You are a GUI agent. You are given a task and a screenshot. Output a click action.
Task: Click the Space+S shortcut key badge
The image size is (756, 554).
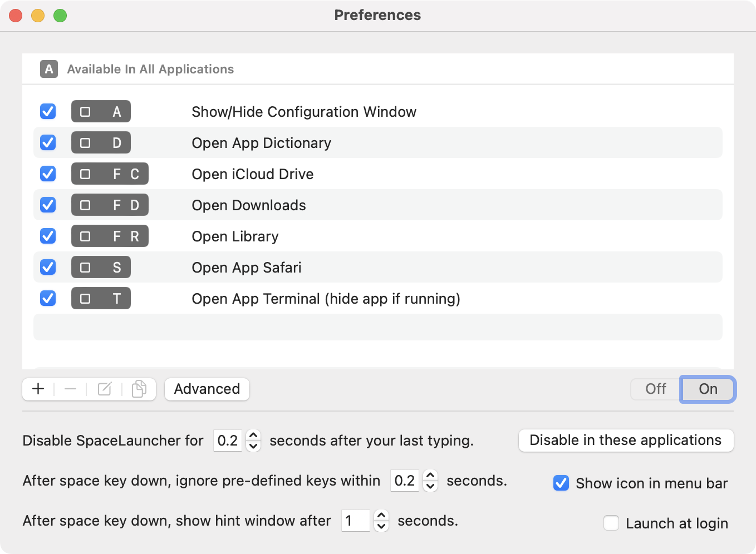101,268
